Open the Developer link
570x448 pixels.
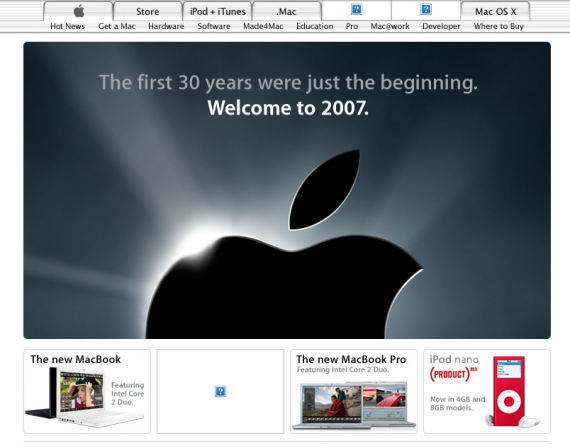pos(441,26)
